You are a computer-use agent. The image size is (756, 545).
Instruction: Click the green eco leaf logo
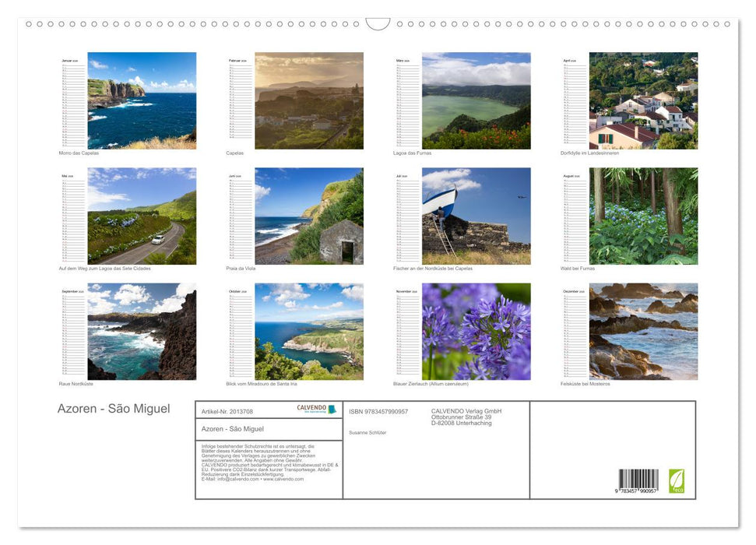(677, 480)
